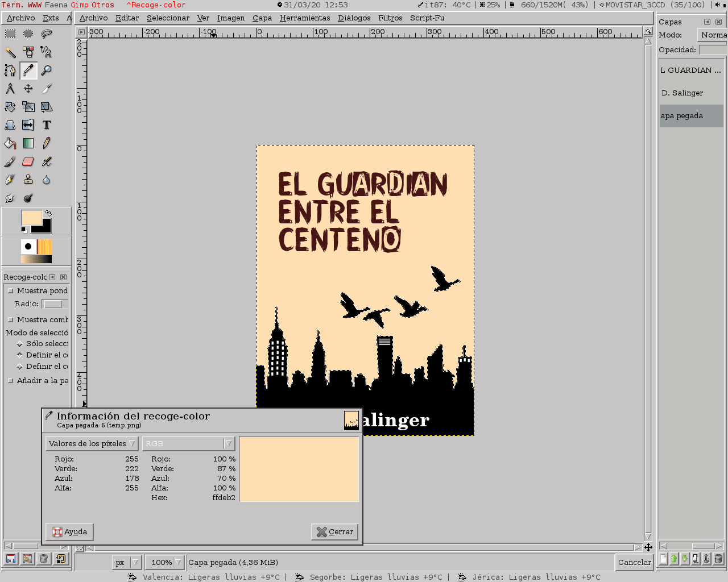
Task: Open Script-Fu menu
Action: [427, 18]
